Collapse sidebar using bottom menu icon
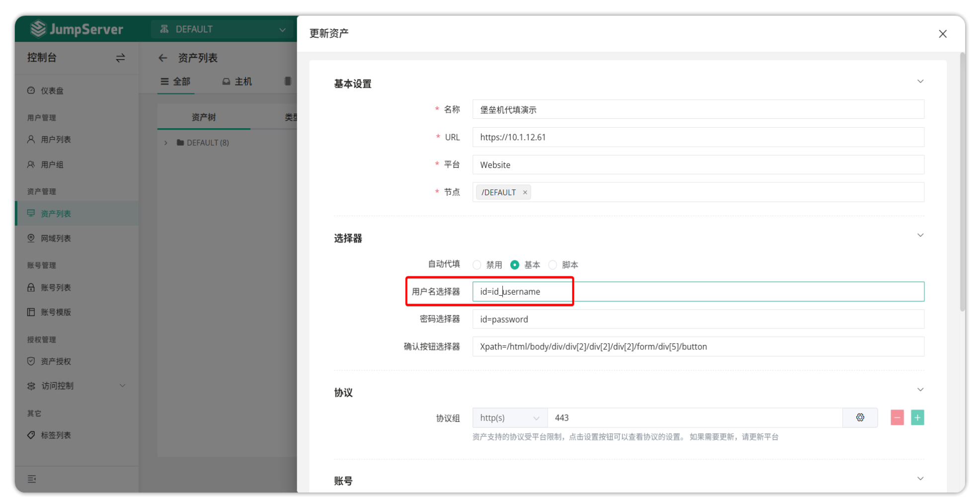 click(32, 479)
